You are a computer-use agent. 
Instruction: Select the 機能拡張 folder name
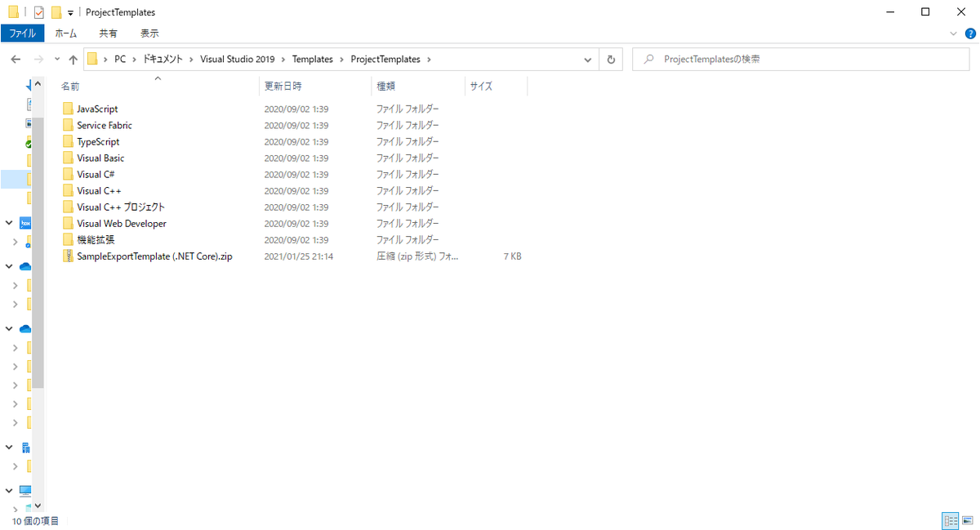click(x=96, y=239)
